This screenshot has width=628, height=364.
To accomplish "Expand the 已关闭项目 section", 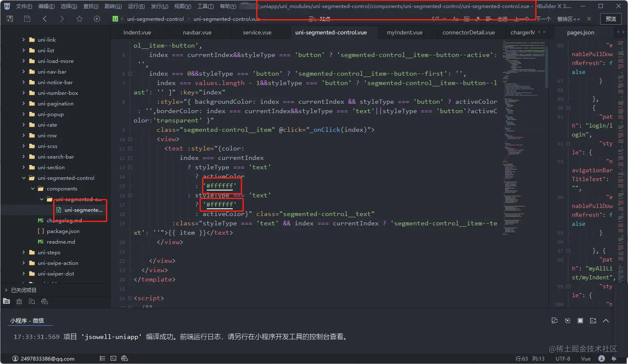I will pos(6,290).
